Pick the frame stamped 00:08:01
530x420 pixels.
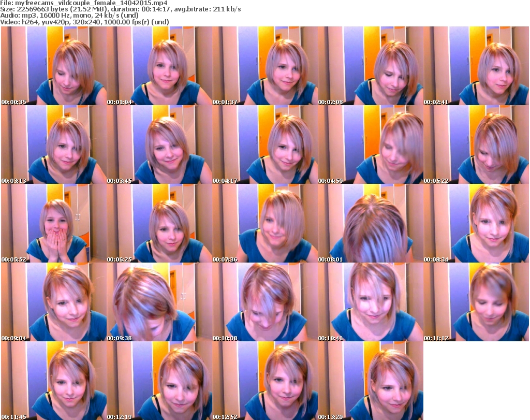pos(371,223)
